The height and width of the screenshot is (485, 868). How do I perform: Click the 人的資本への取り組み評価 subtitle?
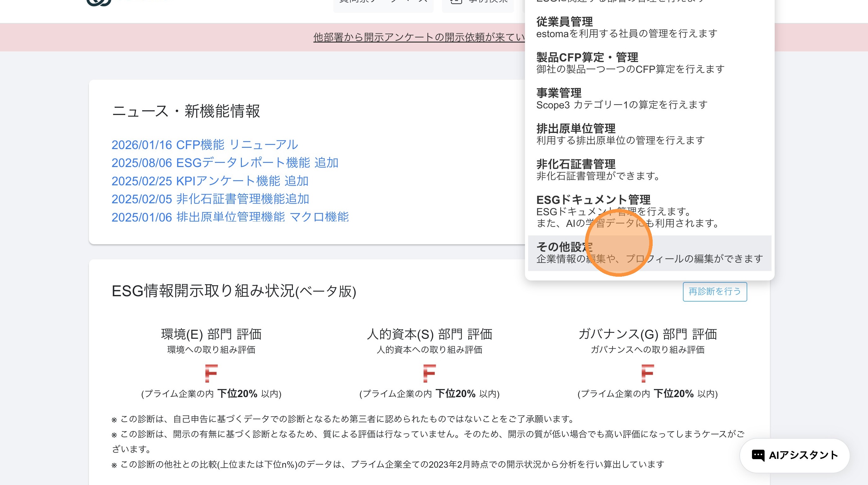tap(430, 350)
